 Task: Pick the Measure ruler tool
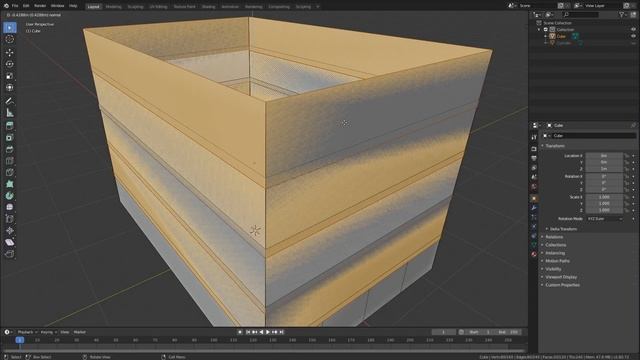point(10,113)
